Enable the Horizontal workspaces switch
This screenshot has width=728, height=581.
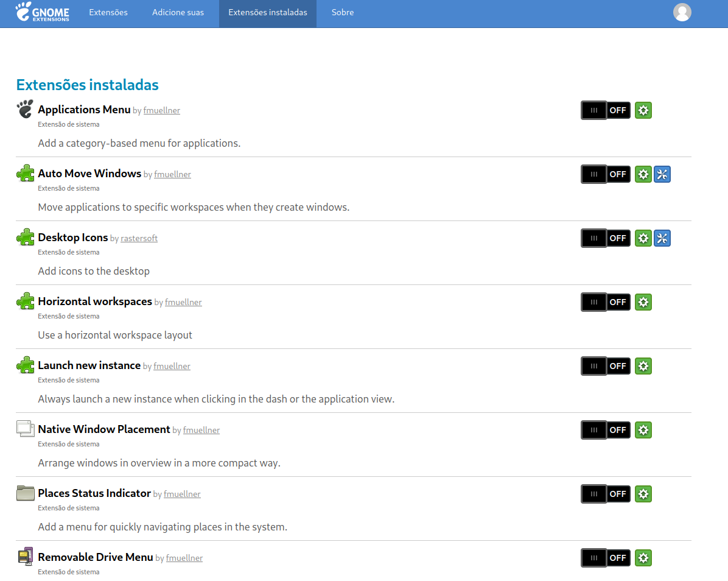pos(606,302)
